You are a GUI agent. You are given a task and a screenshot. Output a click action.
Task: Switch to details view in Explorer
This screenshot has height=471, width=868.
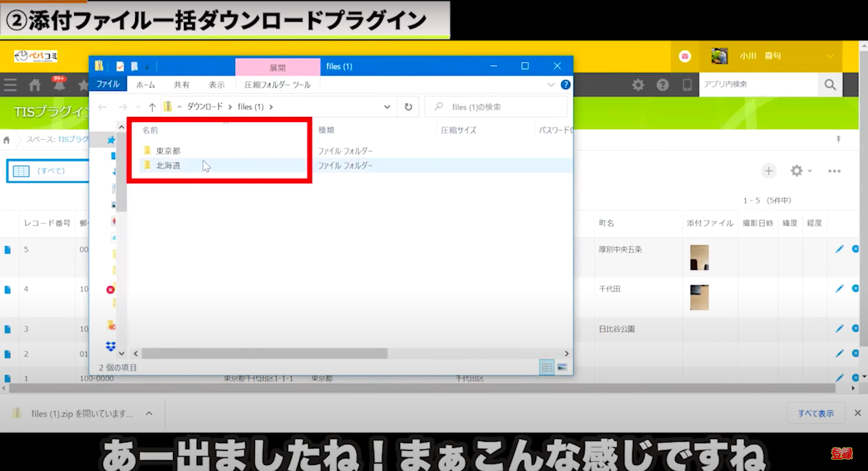tap(547, 367)
